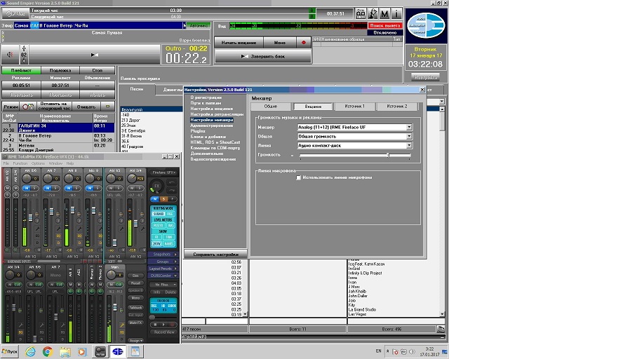644x359 pixels.
Task: Toggle solo S on AN 7 input channel
Action: [55, 188]
